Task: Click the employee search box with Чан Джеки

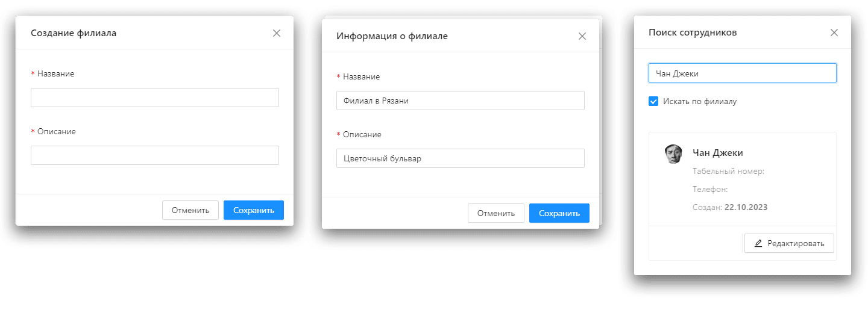Action: tap(743, 73)
